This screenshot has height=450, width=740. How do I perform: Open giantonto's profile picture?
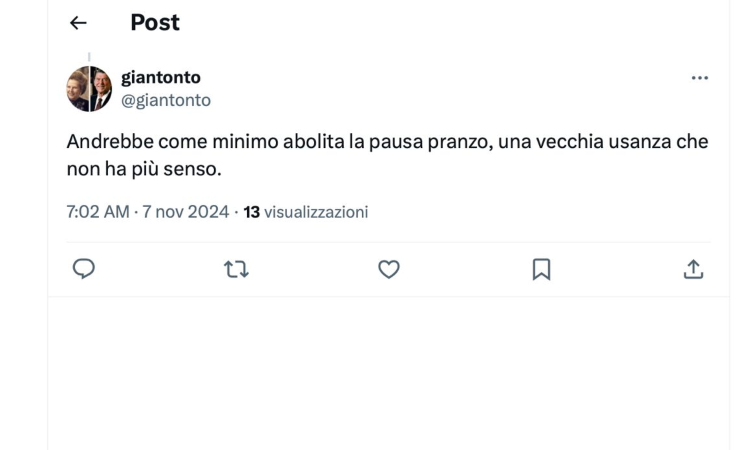pyautogui.click(x=89, y=89)
